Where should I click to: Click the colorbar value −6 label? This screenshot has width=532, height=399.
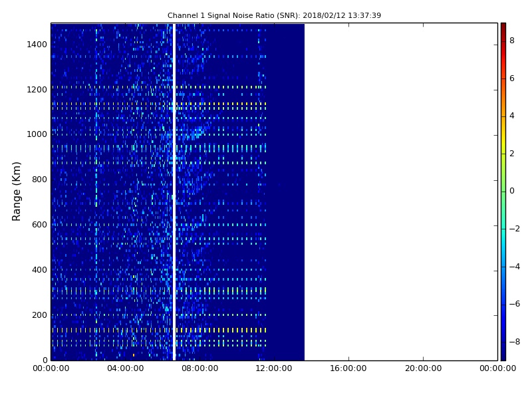point(515,304)
